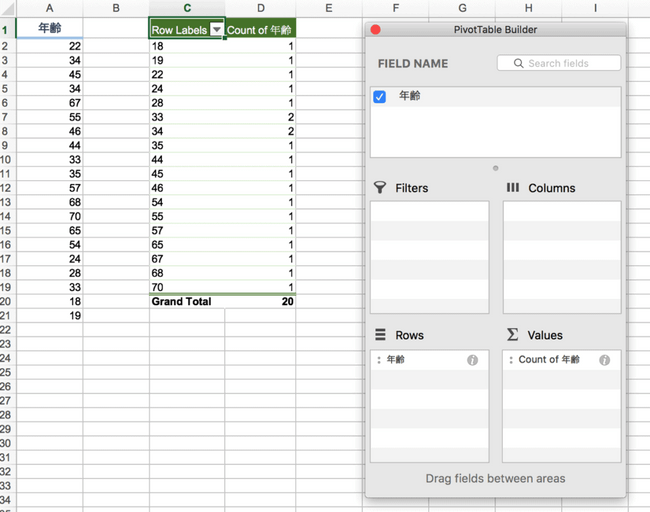Screen dimensions: 650x512
Task: Open the Row Labels filter dropdown
Action: 216,30
